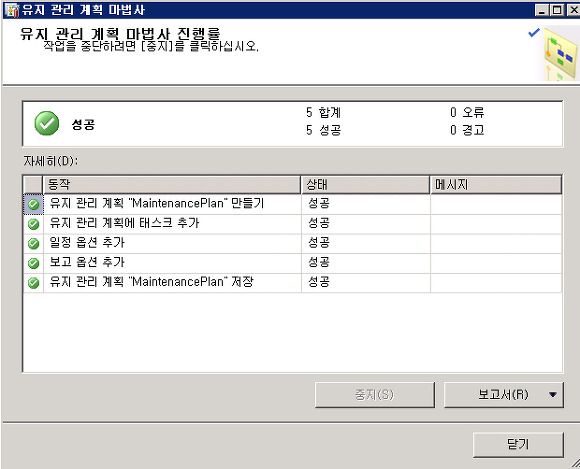Image resolution: width=580 pixels, height=469 pixels.
Task: Sort by the 동작 column header
Action: [x=172, y=185]
